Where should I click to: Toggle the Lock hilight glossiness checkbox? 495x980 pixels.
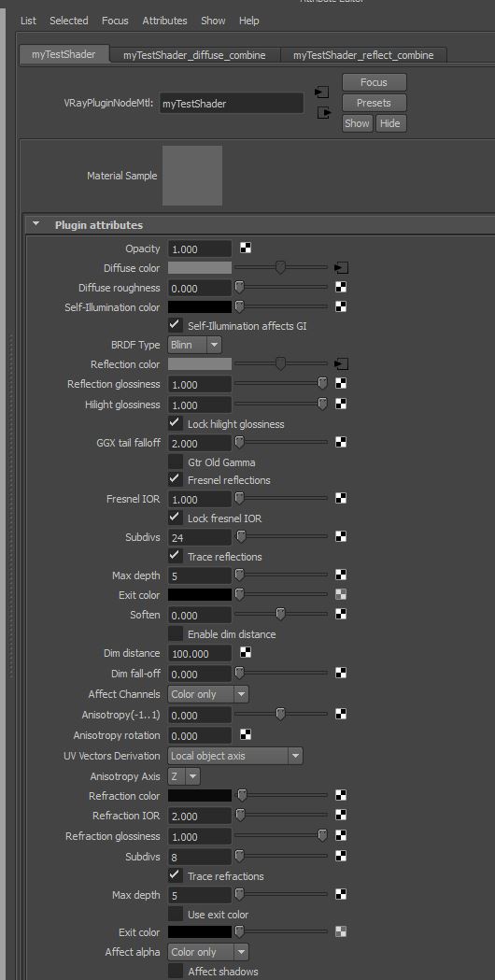[x=176, y=423]
